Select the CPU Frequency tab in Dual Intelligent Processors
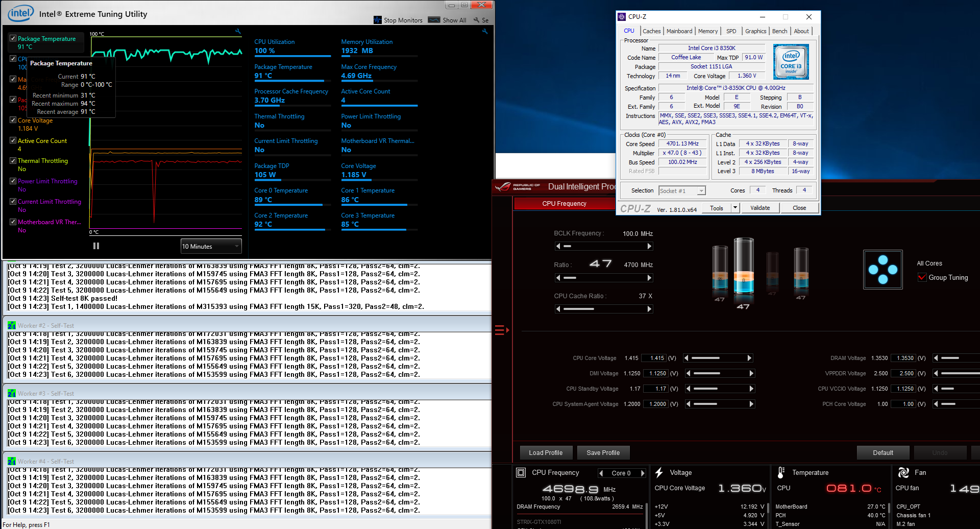 [564, 203]
